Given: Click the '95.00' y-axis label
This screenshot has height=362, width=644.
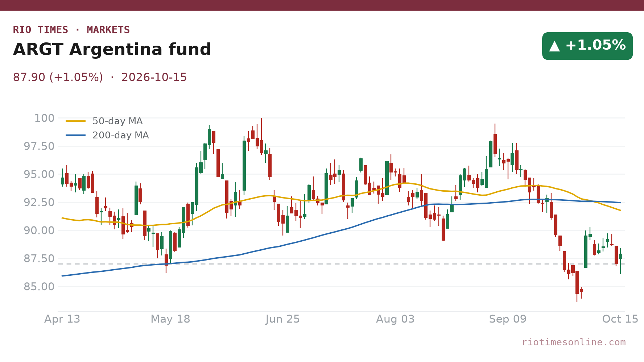Looking at the screenshot, I should 39,174.
